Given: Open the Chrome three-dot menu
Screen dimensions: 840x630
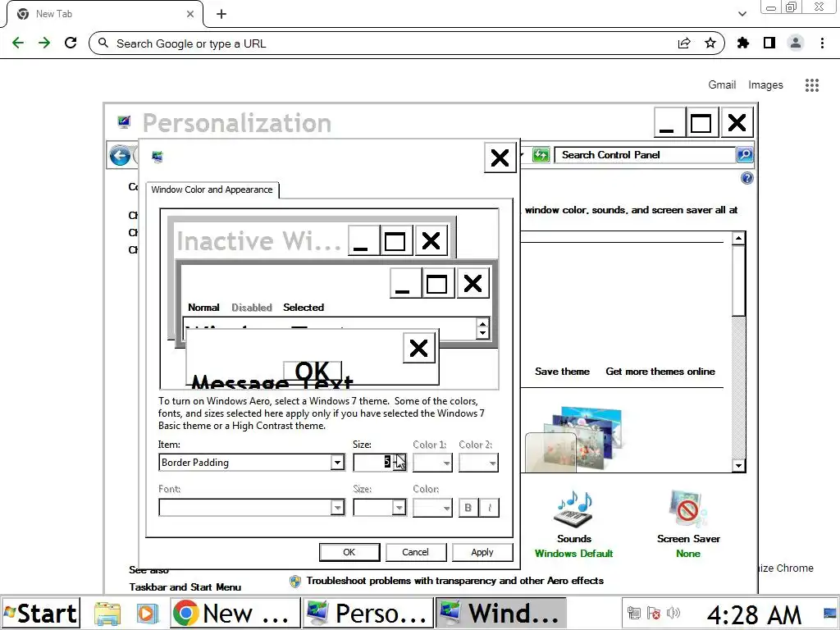Looking at the screenshot, I should point(822,43).
